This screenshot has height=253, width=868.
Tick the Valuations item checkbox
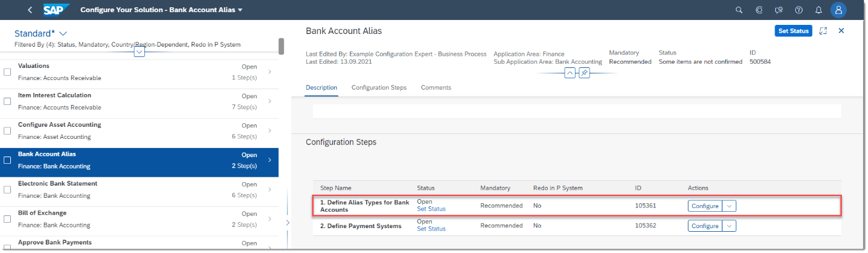tap(7, 72)
